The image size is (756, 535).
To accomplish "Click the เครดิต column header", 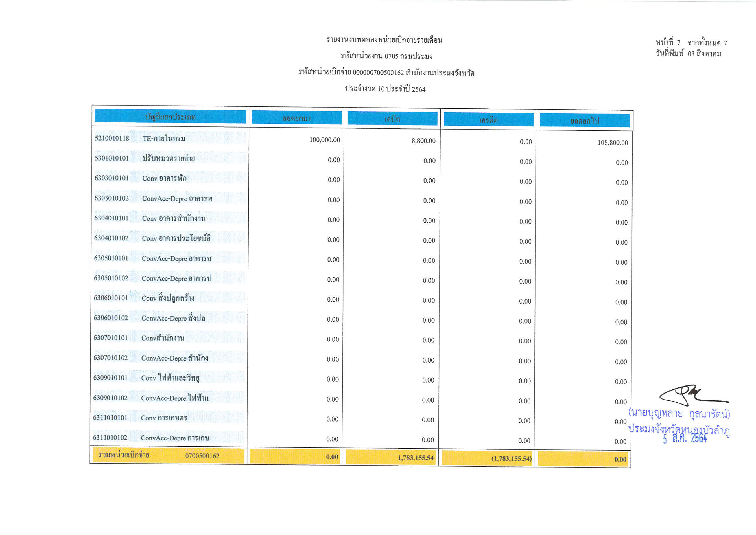I will click(x=488, y=120).
